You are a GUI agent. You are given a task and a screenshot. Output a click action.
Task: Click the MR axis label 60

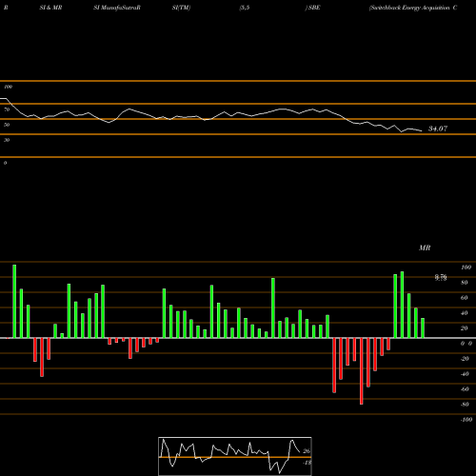[x=465, y=298]
